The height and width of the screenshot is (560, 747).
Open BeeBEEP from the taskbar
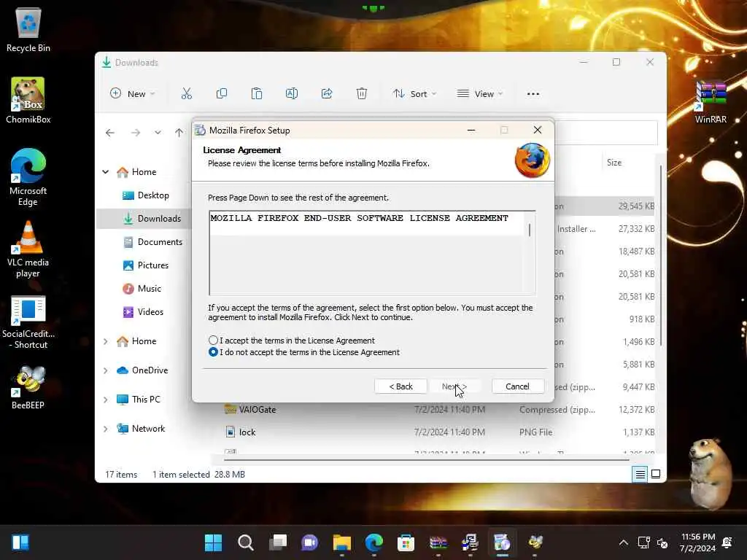535,542
